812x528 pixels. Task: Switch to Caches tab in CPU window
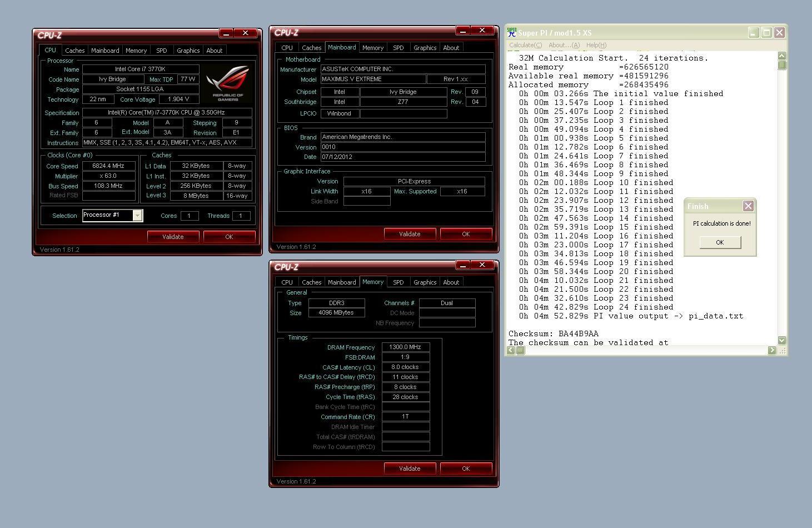(x=74, y=51)
